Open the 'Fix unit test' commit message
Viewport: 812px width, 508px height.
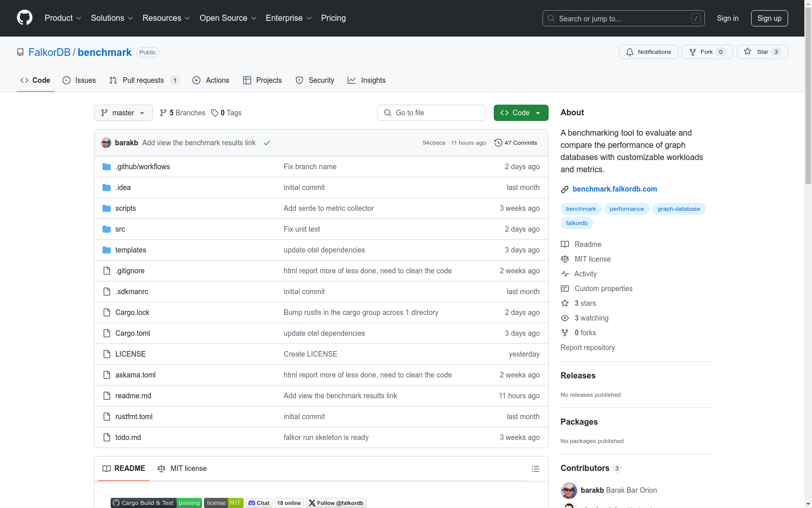pyautogui.click(x=302, y=229)
